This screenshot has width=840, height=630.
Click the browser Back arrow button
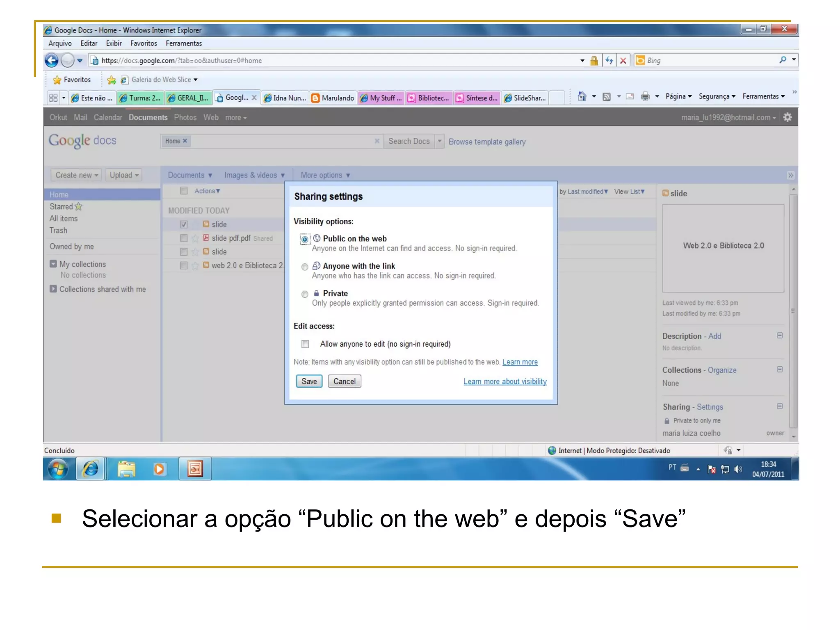[x=52, y=61]
